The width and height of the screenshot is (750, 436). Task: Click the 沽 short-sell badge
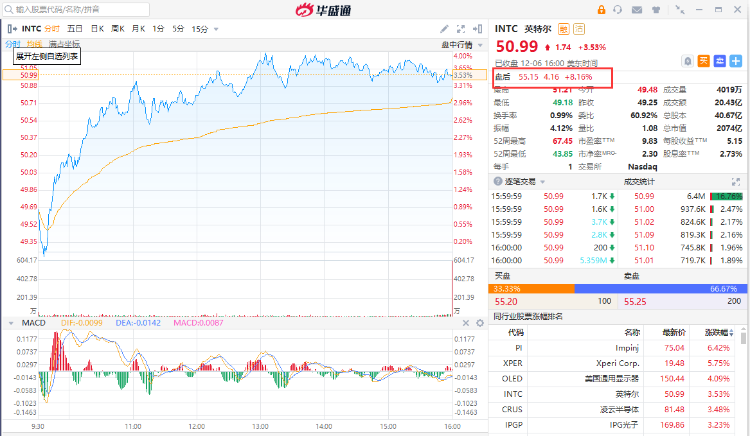pyautogui.click(x=579, y=29)
